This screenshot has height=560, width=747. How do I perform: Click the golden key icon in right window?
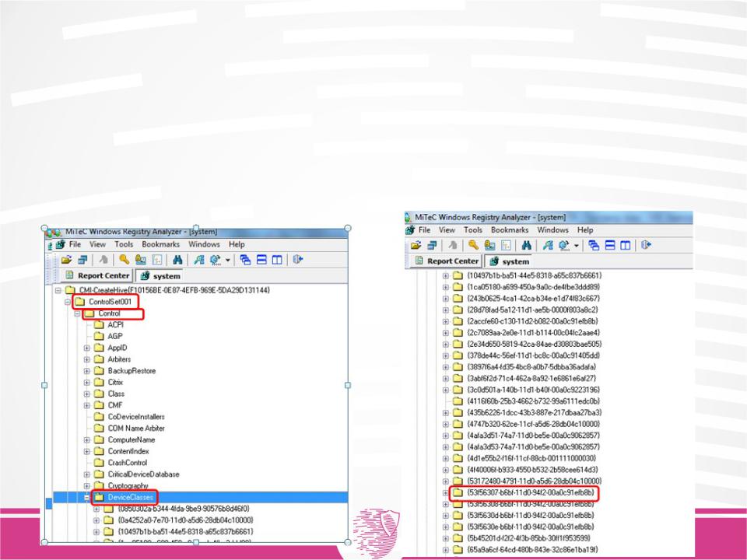(x=473, y=245)
